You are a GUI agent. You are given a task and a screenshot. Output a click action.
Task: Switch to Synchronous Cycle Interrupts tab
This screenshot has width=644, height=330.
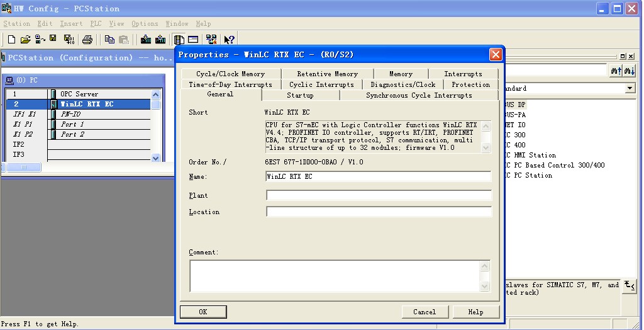(x=419, y=96)
